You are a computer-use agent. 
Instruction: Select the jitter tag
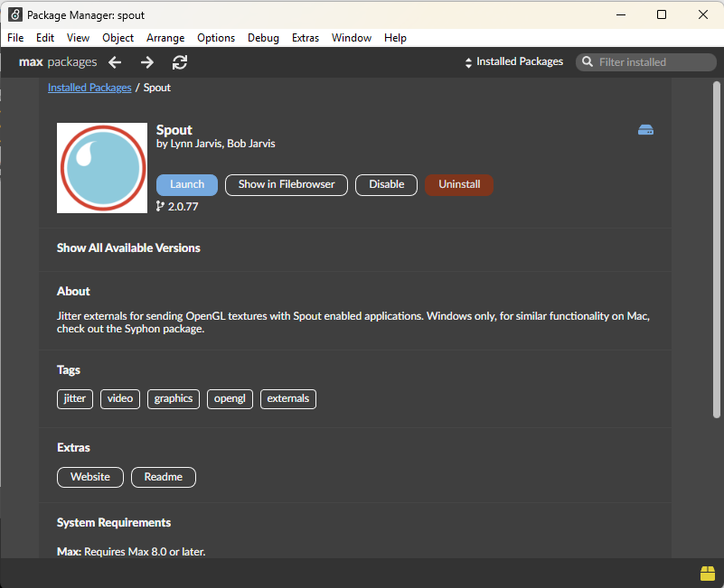coord(74,398)
